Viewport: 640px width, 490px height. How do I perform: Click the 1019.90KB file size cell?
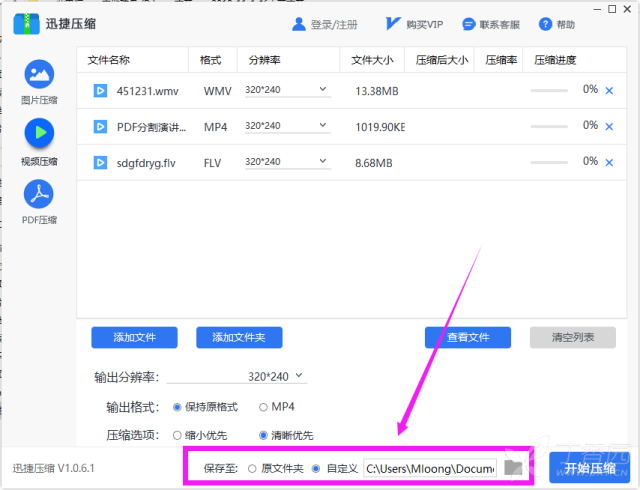pyautogui.click(x=380, y=127)
